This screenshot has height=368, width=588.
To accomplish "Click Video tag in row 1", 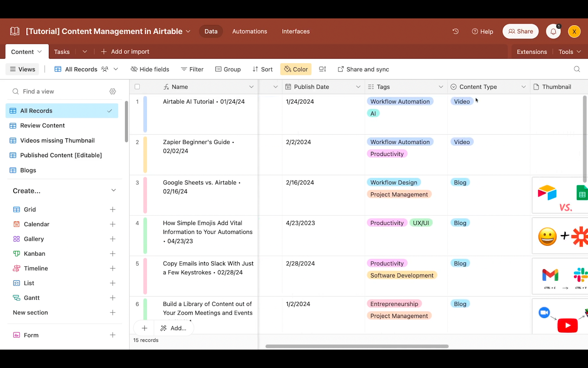I will coord(462,102).
